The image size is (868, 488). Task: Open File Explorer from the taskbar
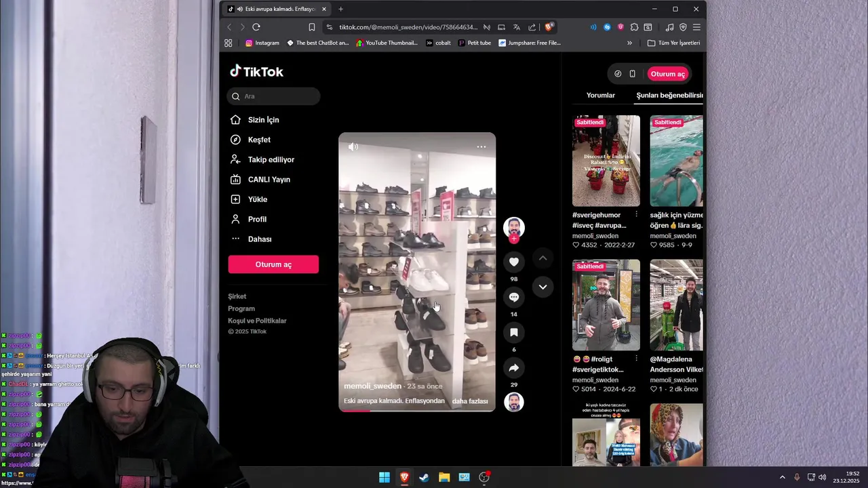[x=444, y=477]
